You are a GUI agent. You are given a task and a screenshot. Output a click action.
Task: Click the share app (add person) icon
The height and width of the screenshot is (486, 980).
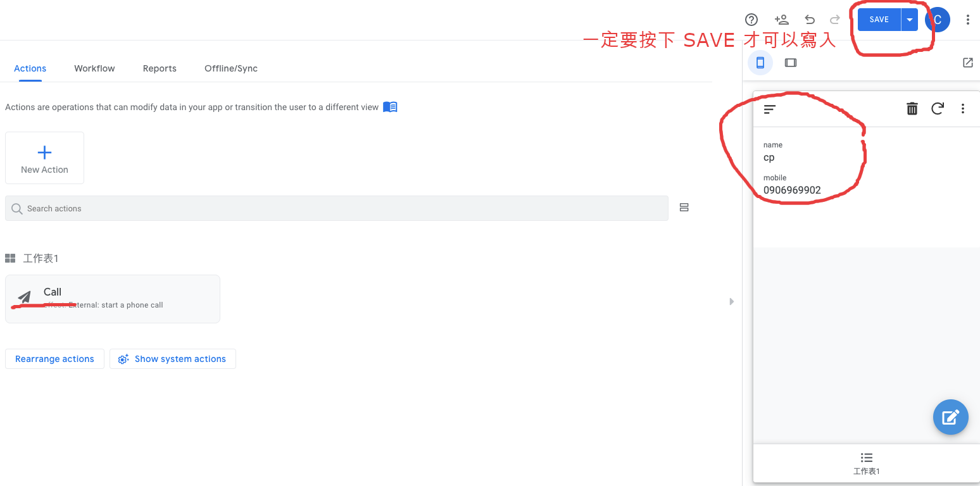click(781, 20)
